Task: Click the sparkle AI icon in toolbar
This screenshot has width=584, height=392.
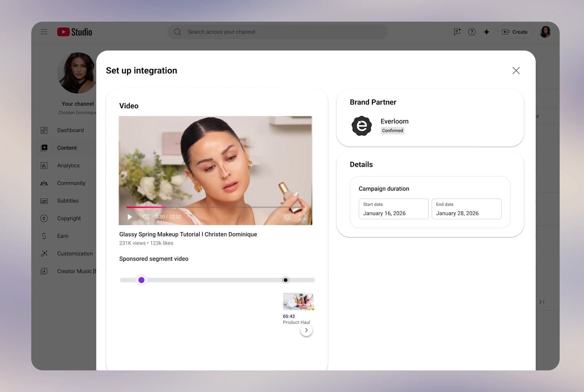Action: pyautogui.click(x=486, y=32)
